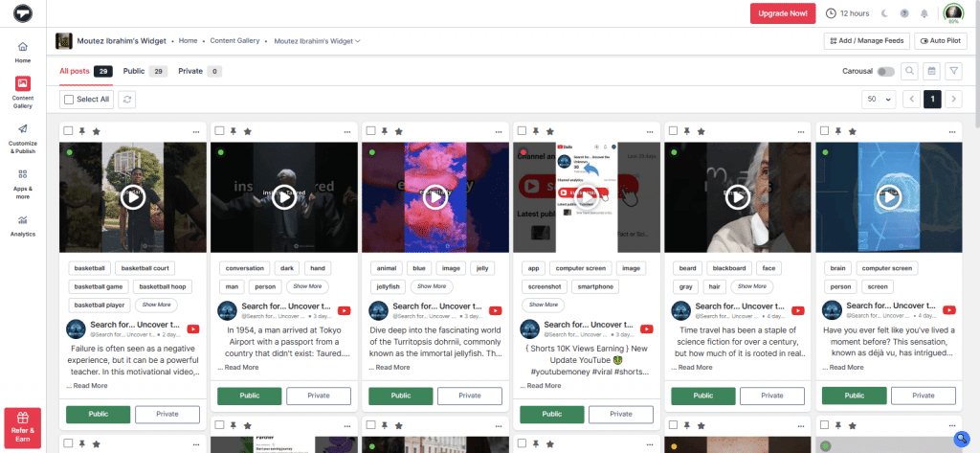Star the jellyfish post as favorite
Screen dimensions: 980x453
[x=398, y=131]
